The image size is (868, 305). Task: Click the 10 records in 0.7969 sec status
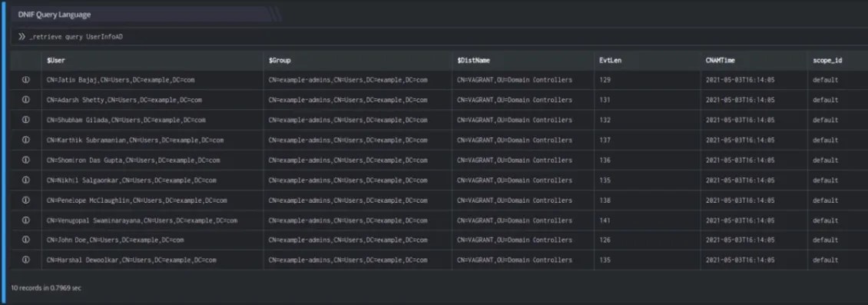click(47, 288)
